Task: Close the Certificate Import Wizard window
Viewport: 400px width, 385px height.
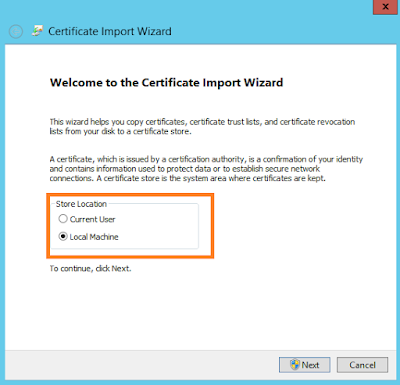Action: coord(385,7)
